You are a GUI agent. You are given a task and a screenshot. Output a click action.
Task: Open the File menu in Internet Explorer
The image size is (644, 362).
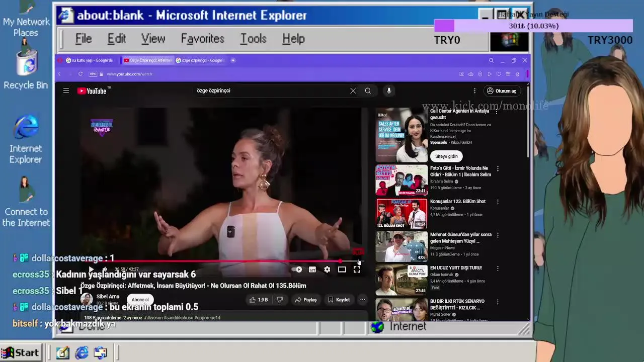pyautogui.click(x=84, y=39)
